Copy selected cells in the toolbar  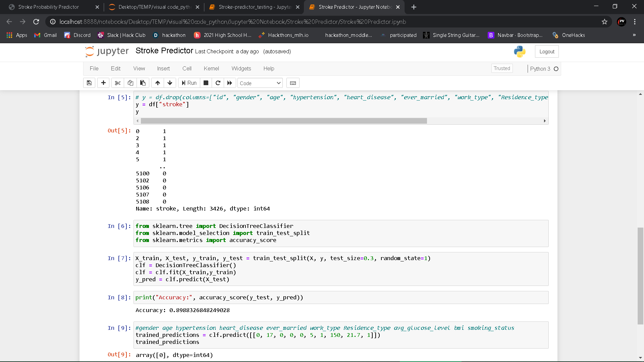point(130,83)
